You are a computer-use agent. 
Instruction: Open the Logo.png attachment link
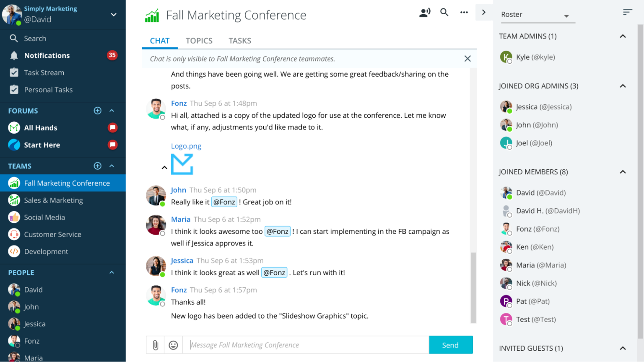pyautogui.click(x=186, y=146)
